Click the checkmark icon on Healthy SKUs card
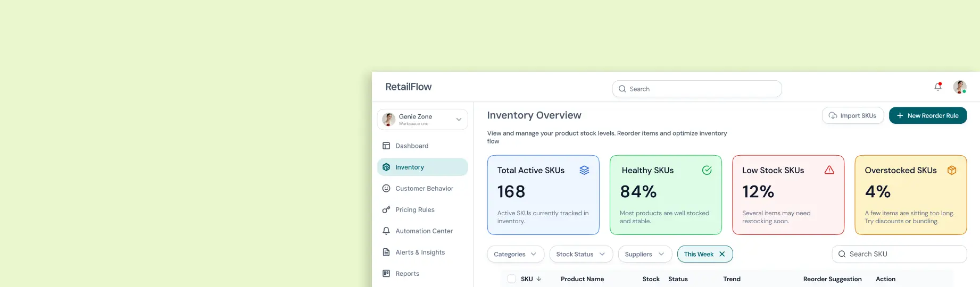This screenshot has width=980, height=287. [x=707, y=170]
